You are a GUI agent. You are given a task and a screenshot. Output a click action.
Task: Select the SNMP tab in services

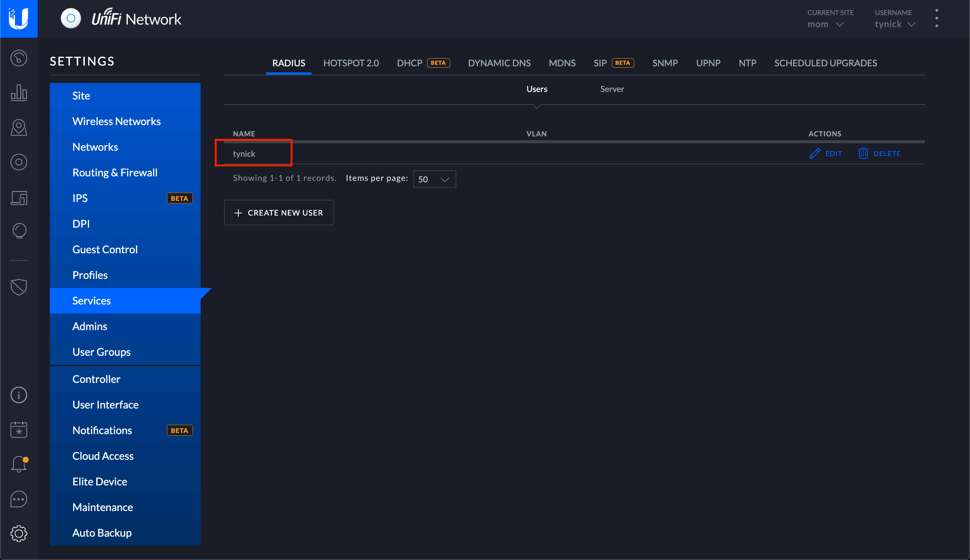tap(665, 63)
